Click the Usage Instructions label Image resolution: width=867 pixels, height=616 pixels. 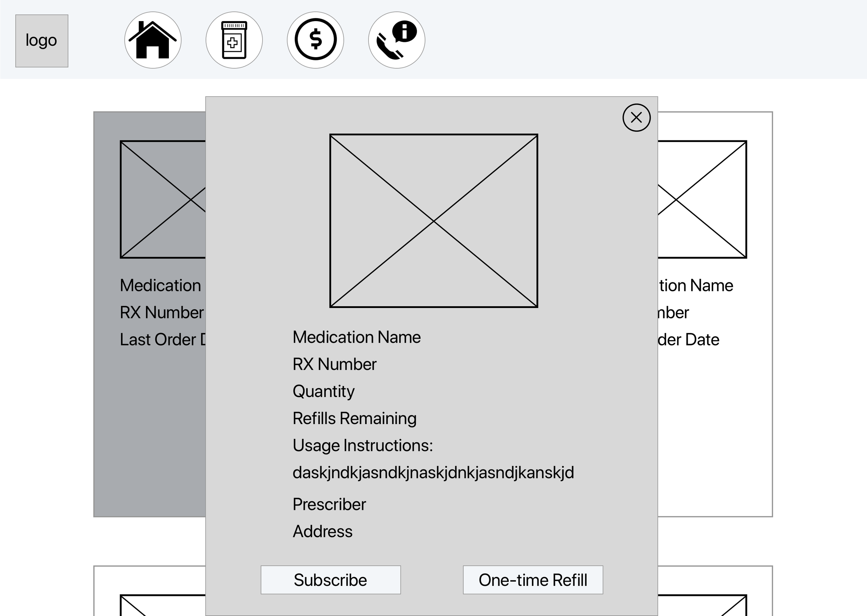(x=362, y=445)
